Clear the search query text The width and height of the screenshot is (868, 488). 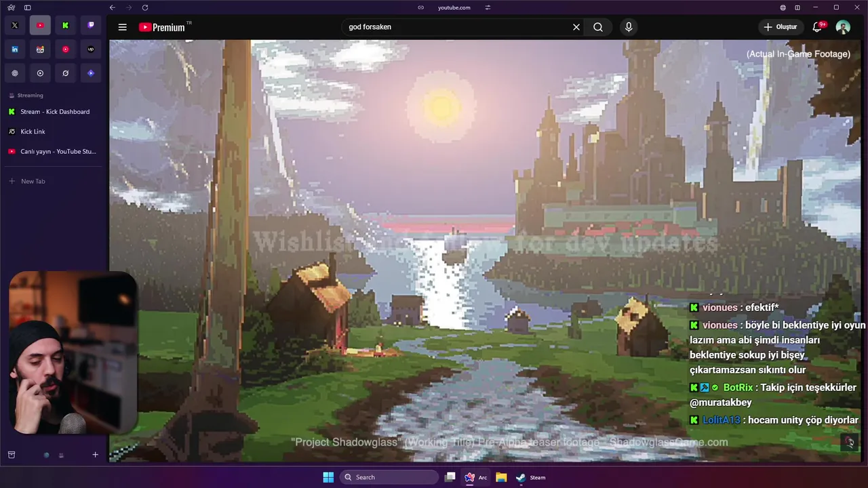[576, 27]
